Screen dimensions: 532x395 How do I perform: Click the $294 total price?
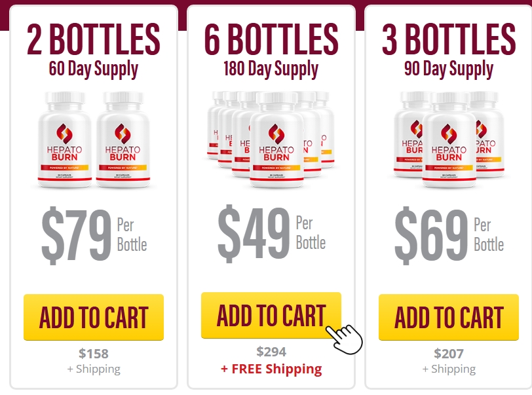click(271, 352)
